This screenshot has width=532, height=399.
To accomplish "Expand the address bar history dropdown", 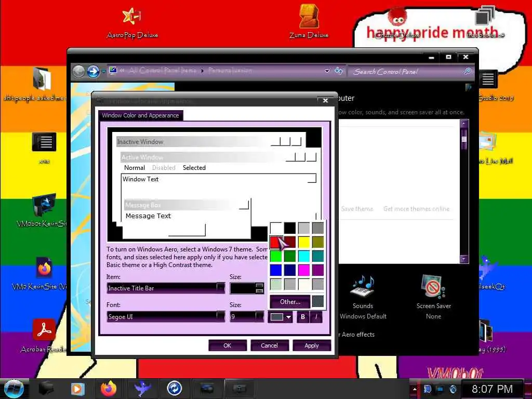I will [327, 71].
